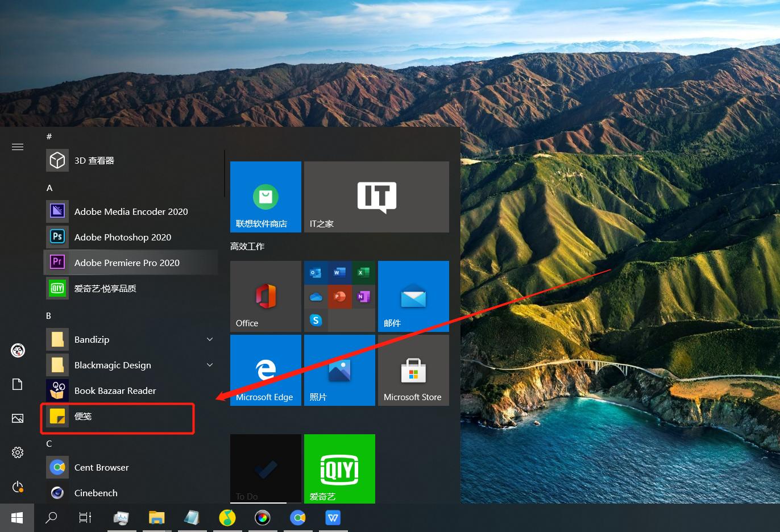Open Cinebench from the app list

click(x=96, y=493)
